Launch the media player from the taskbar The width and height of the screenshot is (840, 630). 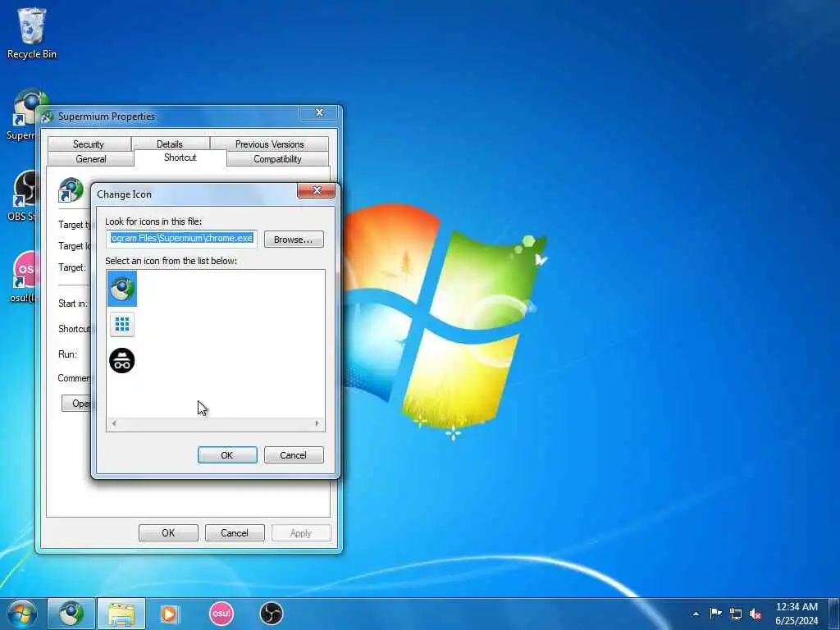click(x=170, y=614)
